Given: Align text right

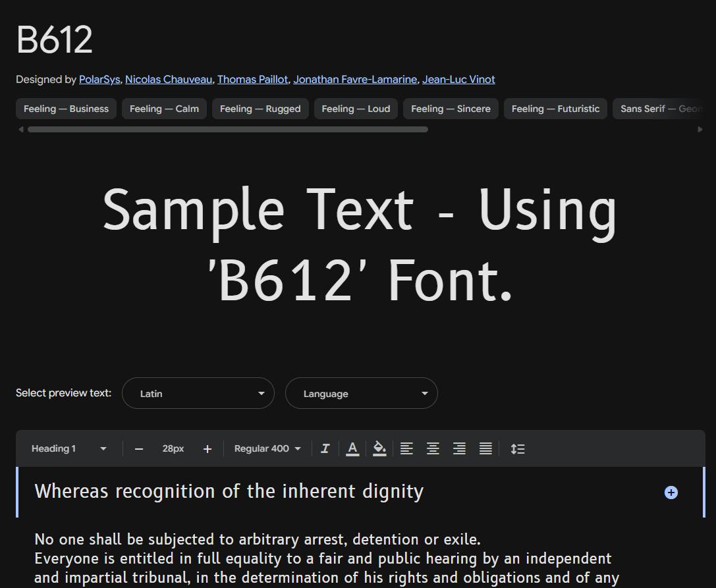Looking at the screenshot, I should click(x=459, y=449).
